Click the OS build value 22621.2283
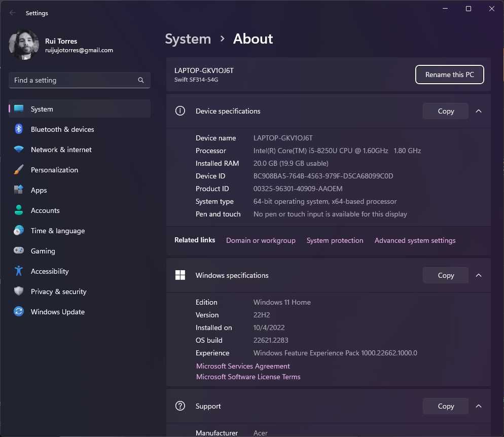This screenshot has height=437, width=504. pos(271,340)
